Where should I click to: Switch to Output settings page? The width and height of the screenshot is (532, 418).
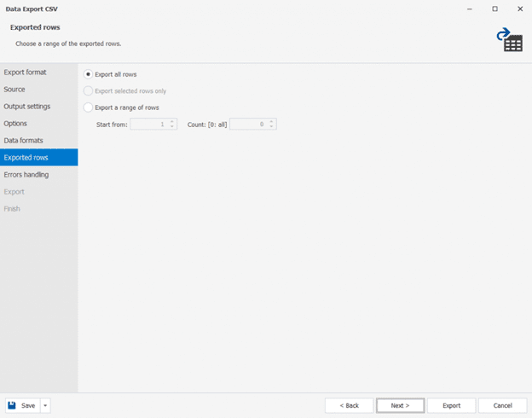[x=27, y=107]
